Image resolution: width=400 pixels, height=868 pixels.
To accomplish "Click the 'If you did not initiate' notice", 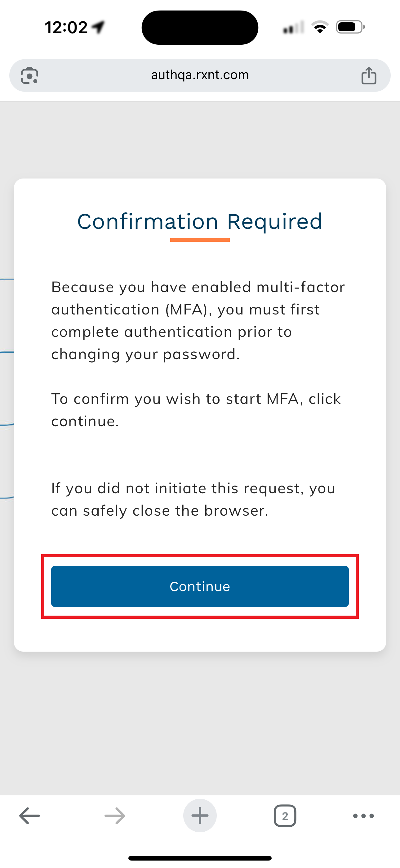I will 193,500.
